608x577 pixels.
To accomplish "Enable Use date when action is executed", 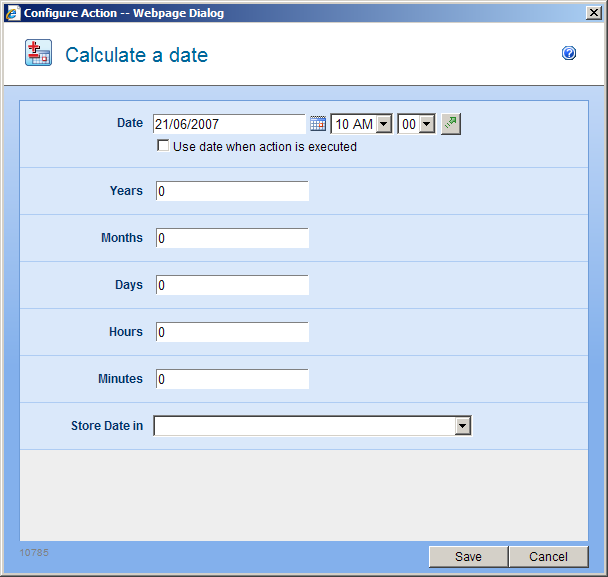I will tap(163, 146).
